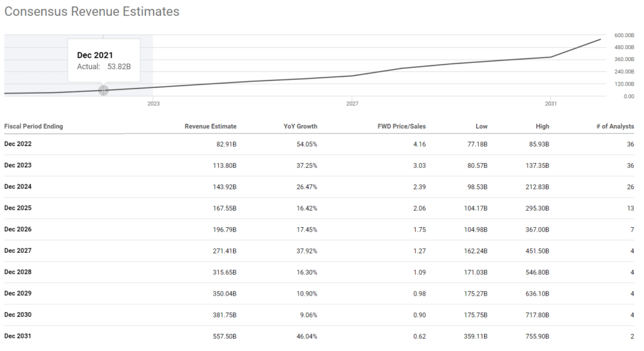Click the 2027 x-axis label
Viewport: 644px width, 351px height.
click(x=352, y=104)
